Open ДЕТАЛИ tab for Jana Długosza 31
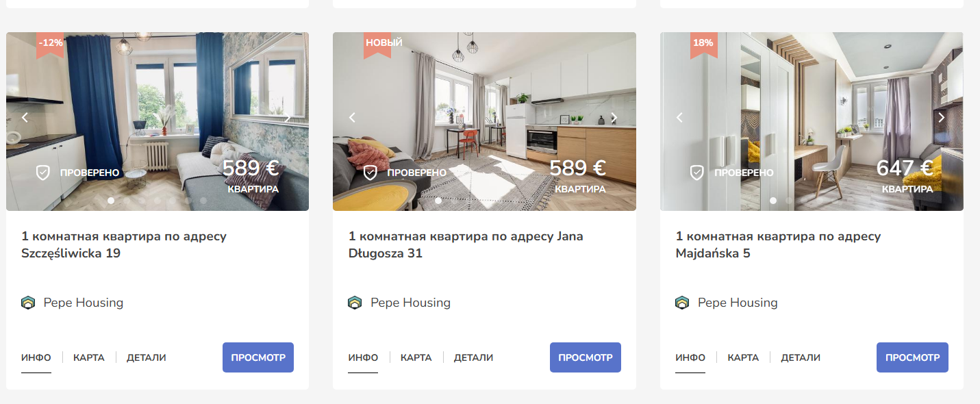Viewport: 980px width, 404px height. coord(473,357)
